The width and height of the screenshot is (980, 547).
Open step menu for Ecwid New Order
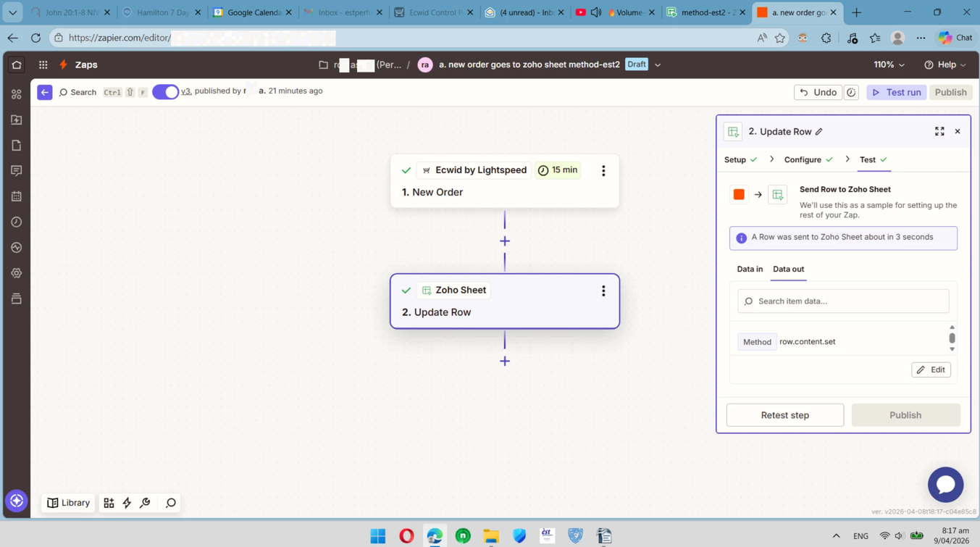[x=603, y=171]
